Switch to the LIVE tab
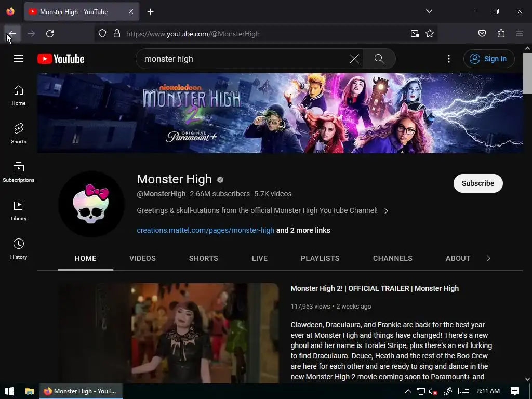This screenshot has height=399, width=532. (x=260, y=258)
